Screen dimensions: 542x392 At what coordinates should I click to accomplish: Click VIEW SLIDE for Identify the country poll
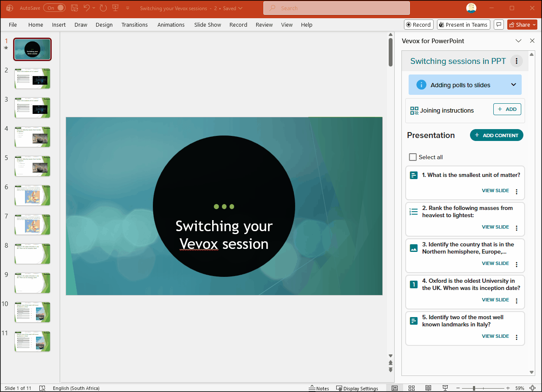[495, 263]
